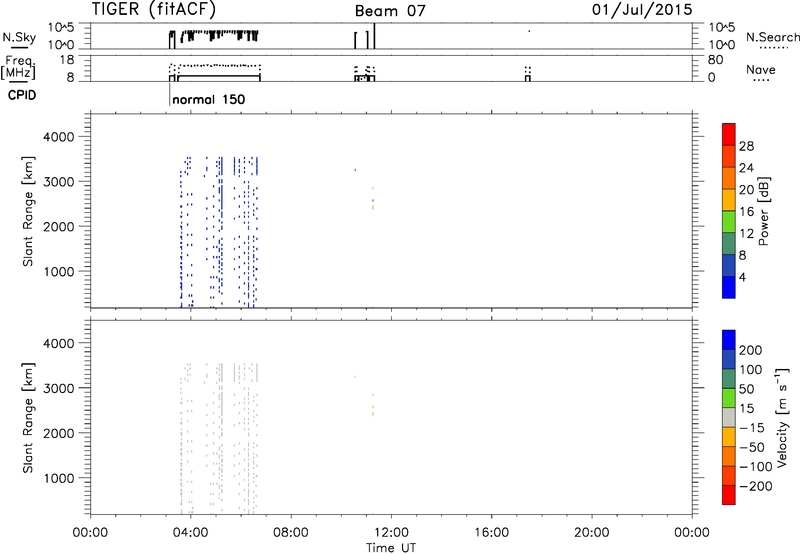Click Velocity colorbar segment between 15 and 50
The height and width of the screenshot is (554, 800).
[729, 398]
